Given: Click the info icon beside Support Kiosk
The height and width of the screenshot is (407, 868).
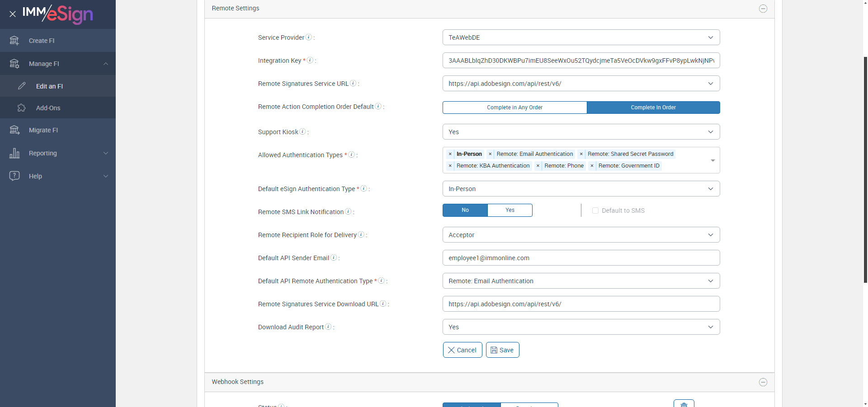Looking at the screenshot, I should tap(302, 131).
